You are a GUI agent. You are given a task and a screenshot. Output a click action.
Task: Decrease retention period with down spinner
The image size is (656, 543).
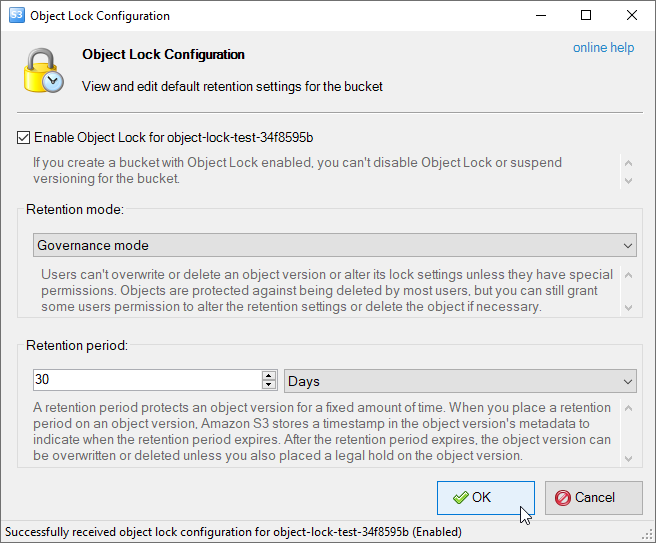click(x=269, y=384)
